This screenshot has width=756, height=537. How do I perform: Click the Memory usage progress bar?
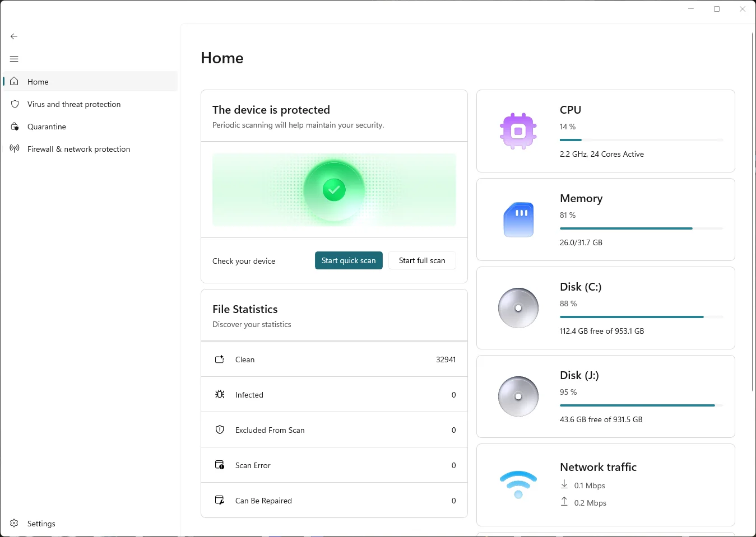click(642, 228)
